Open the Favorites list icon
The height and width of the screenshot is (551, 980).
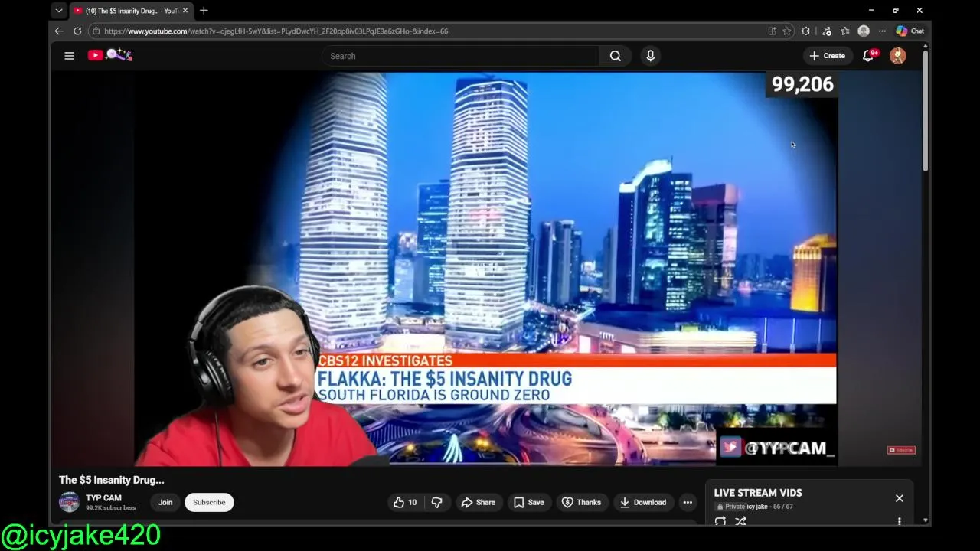click(x=844, y=31)
